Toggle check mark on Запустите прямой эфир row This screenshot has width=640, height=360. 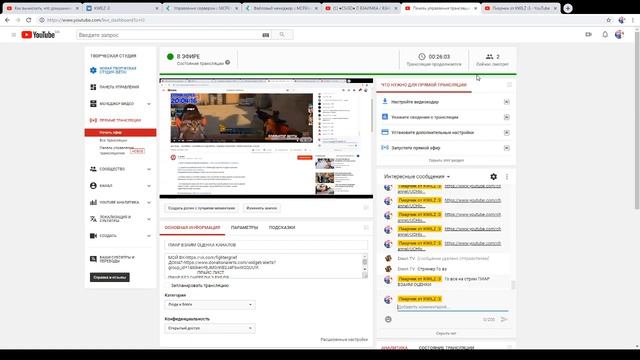click(507, 148)
